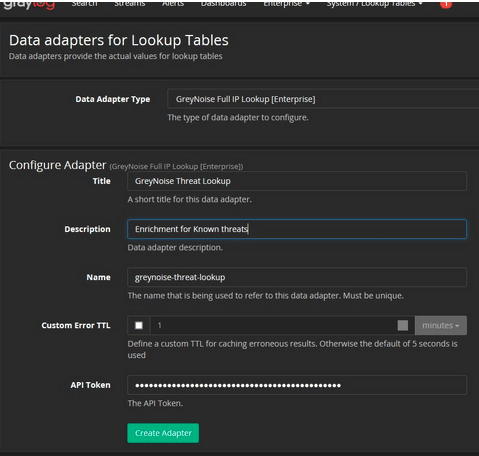
Task: Click the 'The API Token.' help text
Action: pos(155,403)
